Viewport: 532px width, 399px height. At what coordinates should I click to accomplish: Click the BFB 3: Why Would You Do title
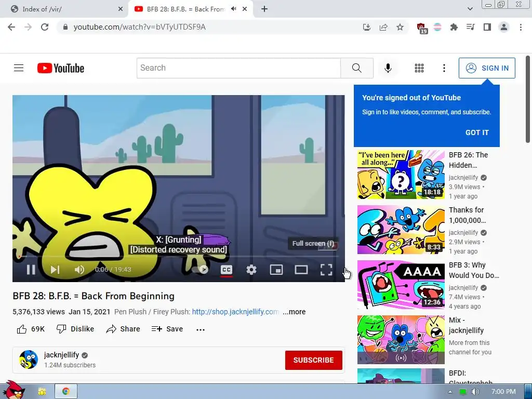pyautogui.click(x=474, y=270)
